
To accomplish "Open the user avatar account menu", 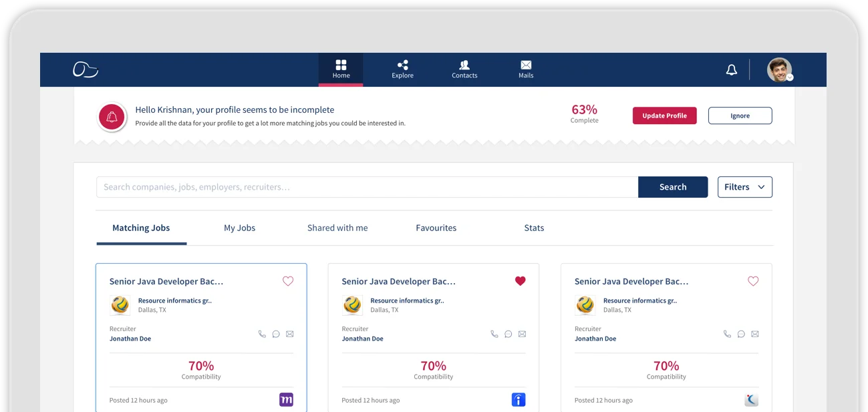I will [x=780, y=69].
